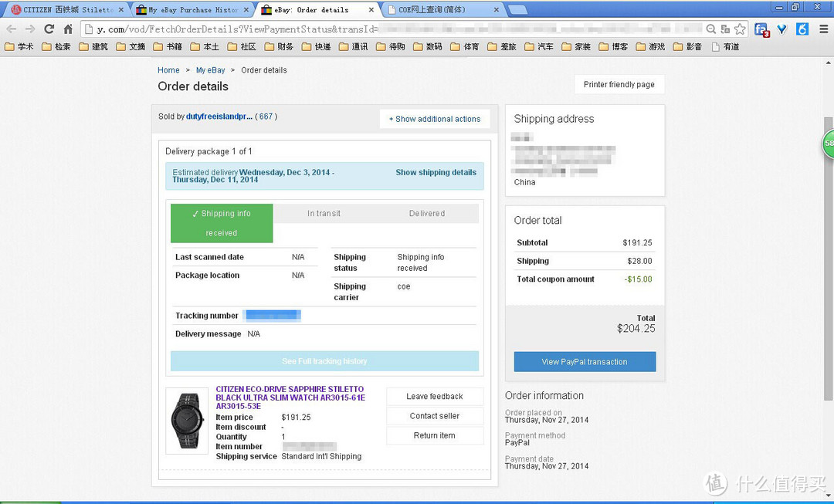834x504 pixels.
Task: Open the 游戏 bookmark folder
Action: (651, 47)
